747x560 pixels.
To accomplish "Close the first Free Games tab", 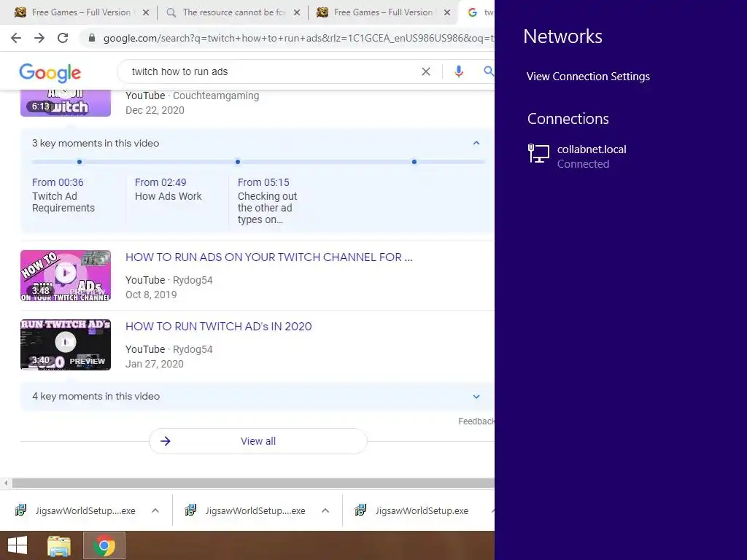I will pos(146,12).
